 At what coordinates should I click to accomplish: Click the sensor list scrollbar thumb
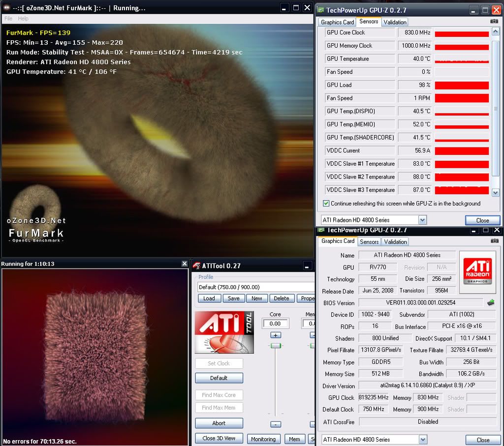(495, 109)
